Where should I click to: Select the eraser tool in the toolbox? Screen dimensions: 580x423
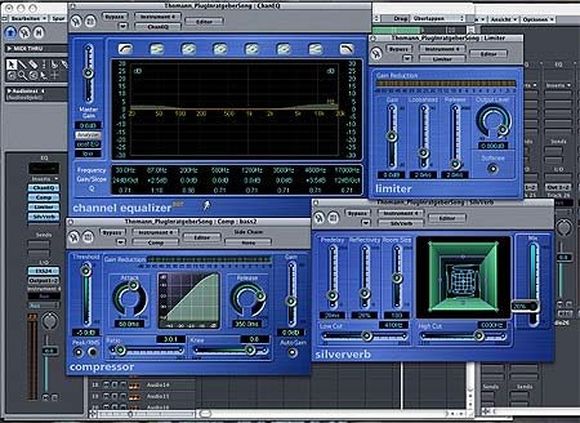point(33,64)
